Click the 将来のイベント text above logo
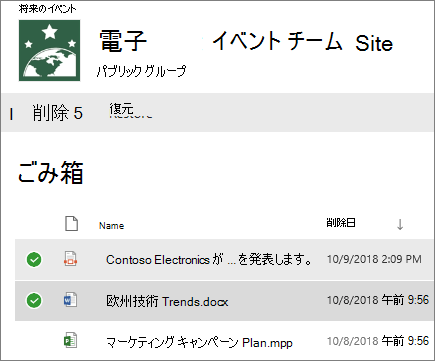This screenshot has height=361, width=435. click(x=47, y=9)
